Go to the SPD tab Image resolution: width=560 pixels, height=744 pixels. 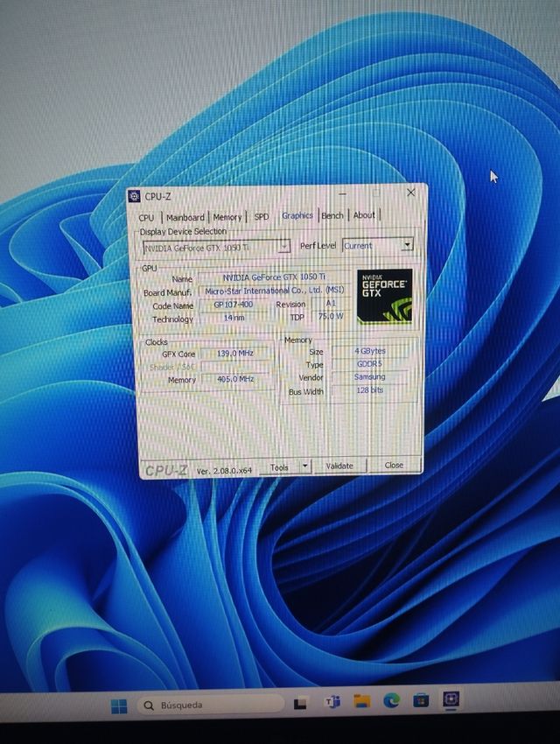(262, 216)
